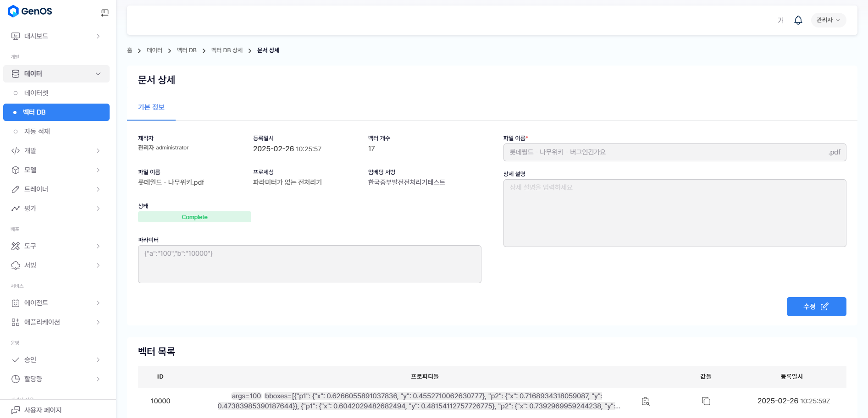Copy values icon in vector row 10000
Image resolution: width=868 pixels, height=418 pixels.
pos(706,401)
